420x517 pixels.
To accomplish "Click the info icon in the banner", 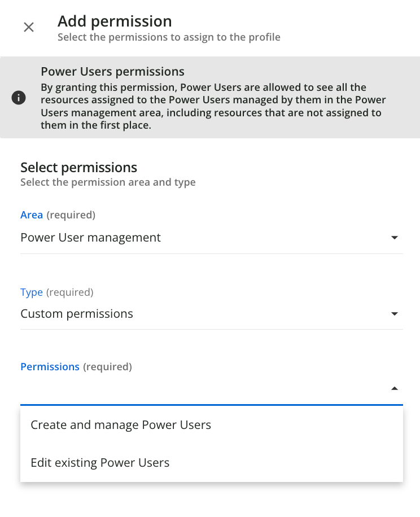I will [x=19, y=98].
